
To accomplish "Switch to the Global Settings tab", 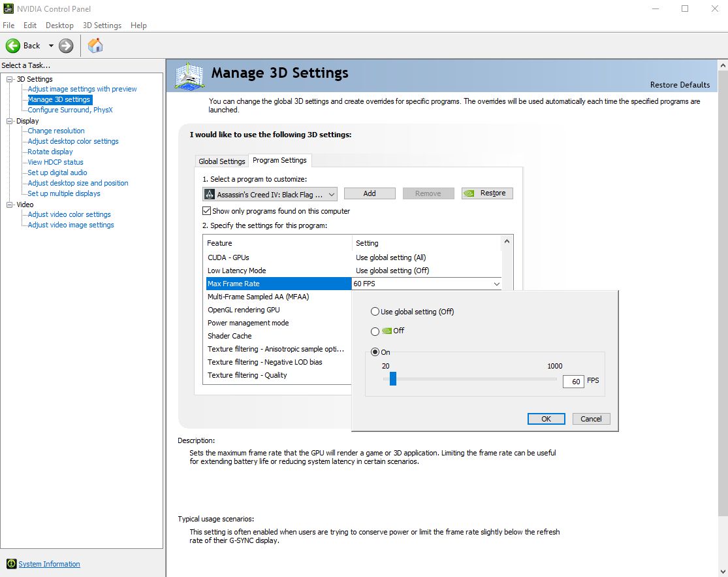I will (221, 161).
